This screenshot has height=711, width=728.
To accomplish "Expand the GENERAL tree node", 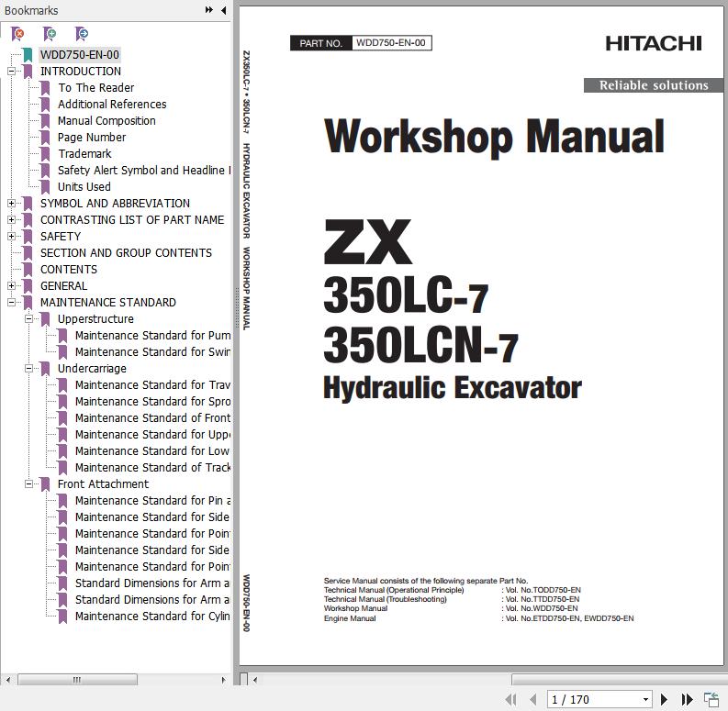I will (x=11, y=286).
